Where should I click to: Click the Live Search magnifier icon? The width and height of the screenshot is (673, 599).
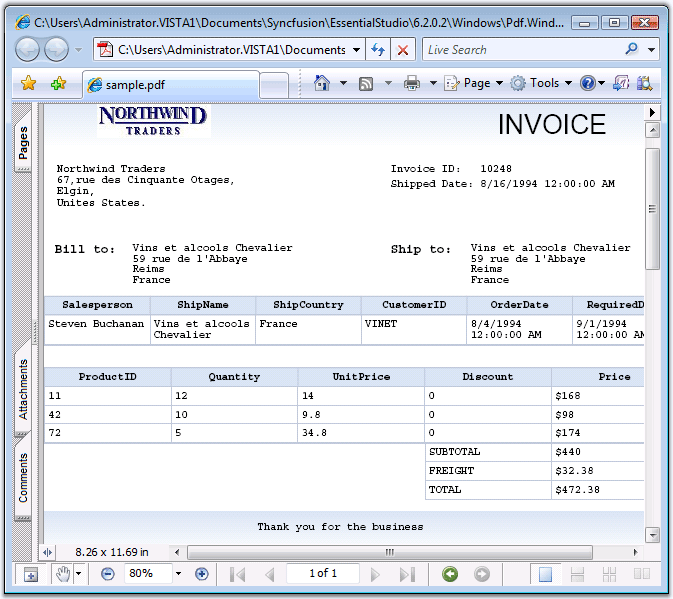[x=631, y=49]
